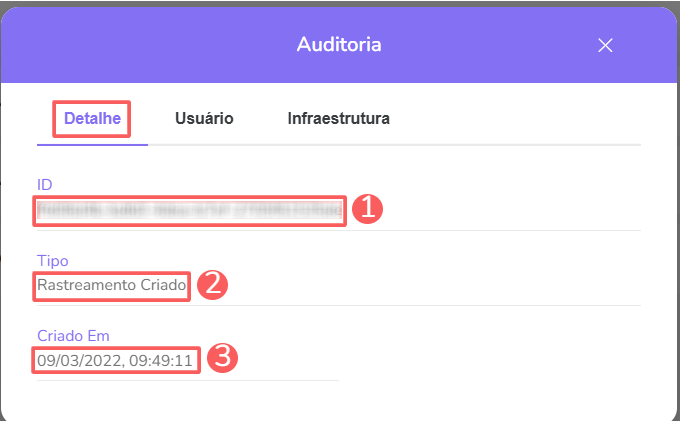The height and width of the screenshot is (421, 680).
Task: Show the Infraestrutura tab
Action: pos(338,118)
